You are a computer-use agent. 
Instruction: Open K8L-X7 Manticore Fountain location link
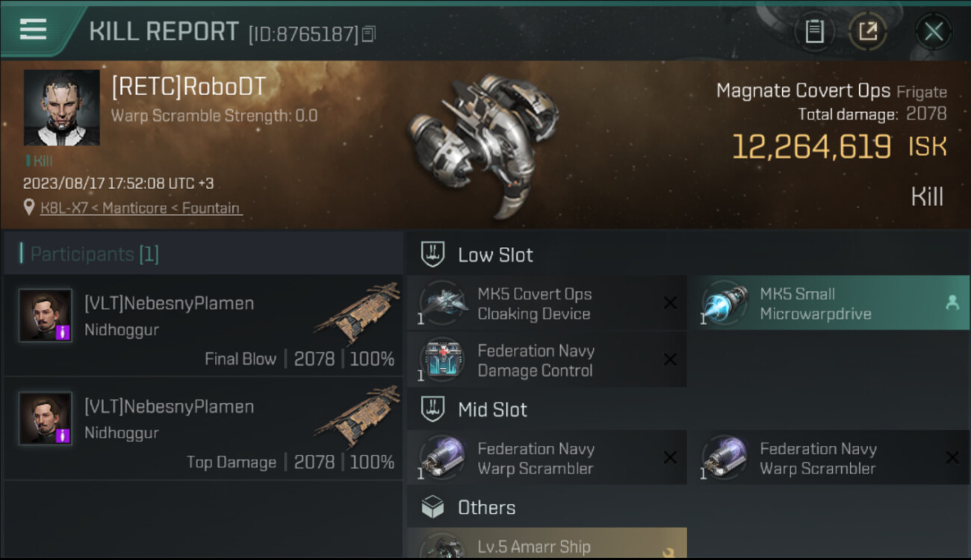(x=140, y=208)
